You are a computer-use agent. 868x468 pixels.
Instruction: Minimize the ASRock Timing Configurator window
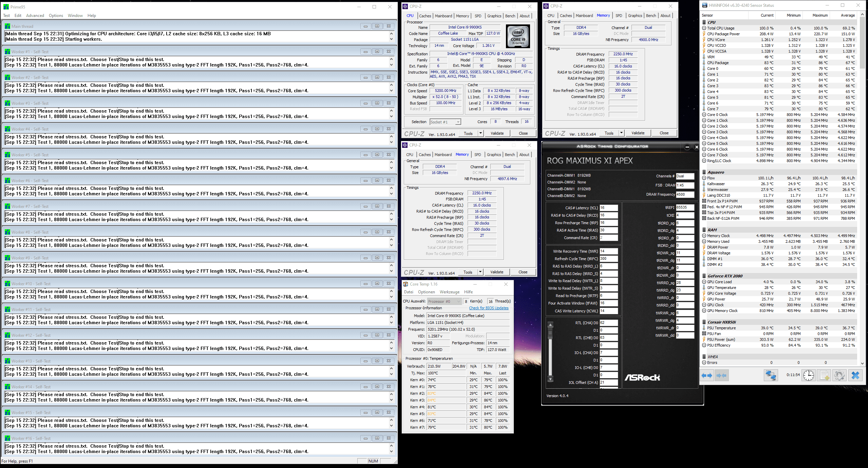[x=687, y=147]
